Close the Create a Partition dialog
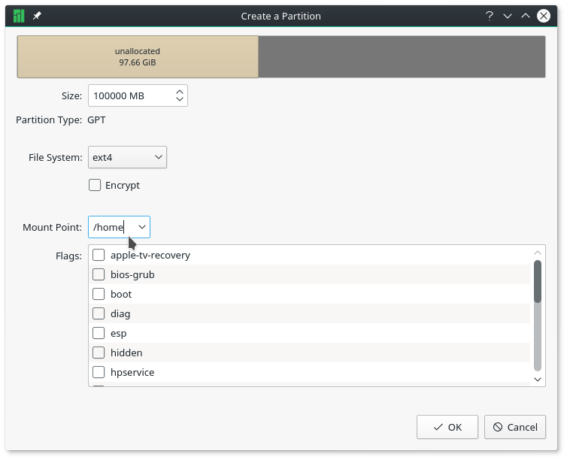The width and height of the screenshot is (567, 460). click(543, 16)
